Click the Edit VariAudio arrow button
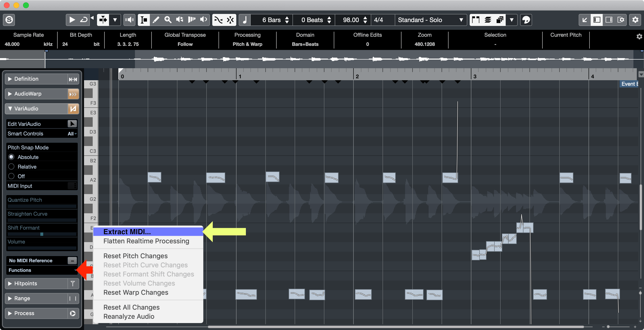The height and width of the screenshot is (330, 644). click(x=72, y=124)
